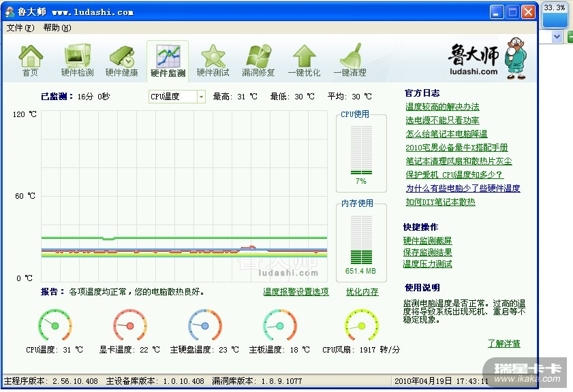This screenshot has height=392, width=573.
Task: Click the 主程序版本: 2.56.10.408 status text
Action: pyautogui.click(x=51, y=381)
